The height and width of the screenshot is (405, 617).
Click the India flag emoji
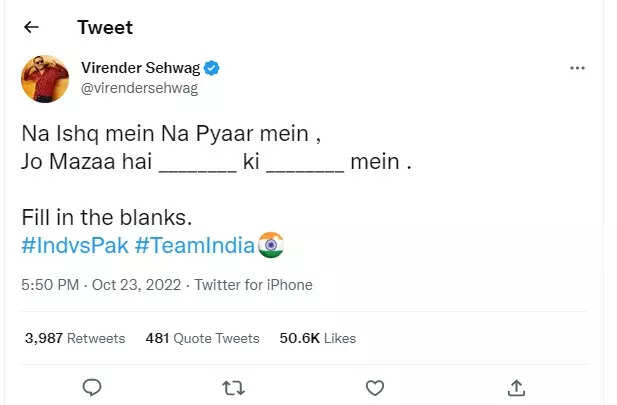click(x=271, y=244)
